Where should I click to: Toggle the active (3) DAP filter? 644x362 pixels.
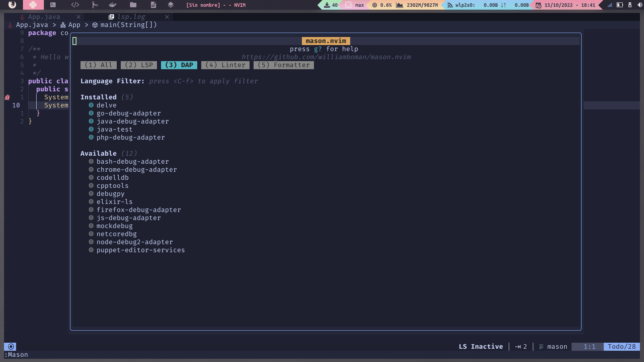[178, 65]
